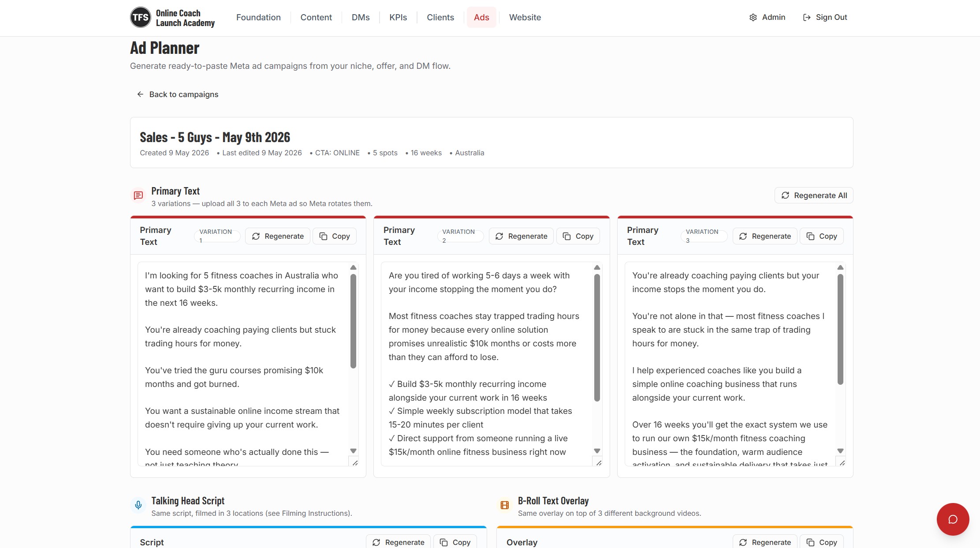Click the B-Roll Text Overlay heading
980x548 pixels.
pyautogui.click(x=553, y=500)
